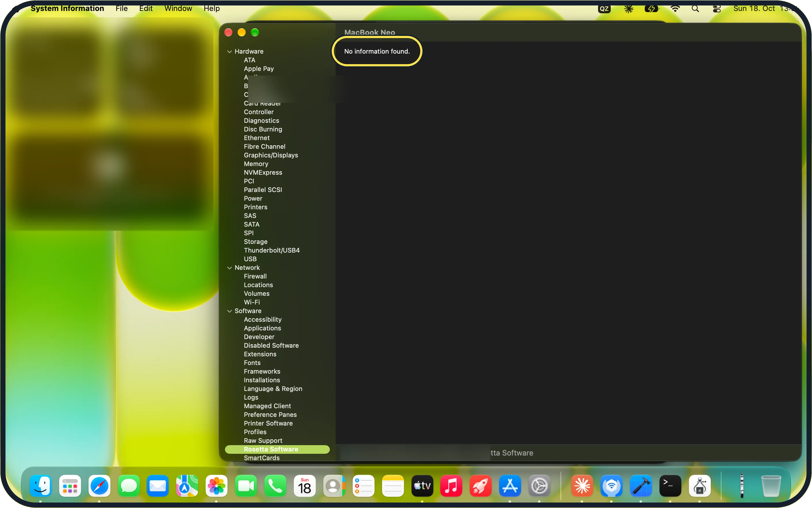
Task: Select Language & Region in sidebar
Action: click(x=273, y=389)
